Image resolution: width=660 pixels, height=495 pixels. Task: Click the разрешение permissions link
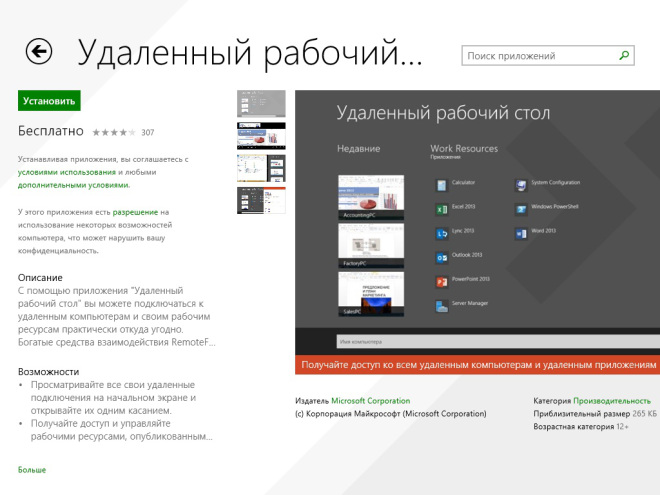coord(134,212)
